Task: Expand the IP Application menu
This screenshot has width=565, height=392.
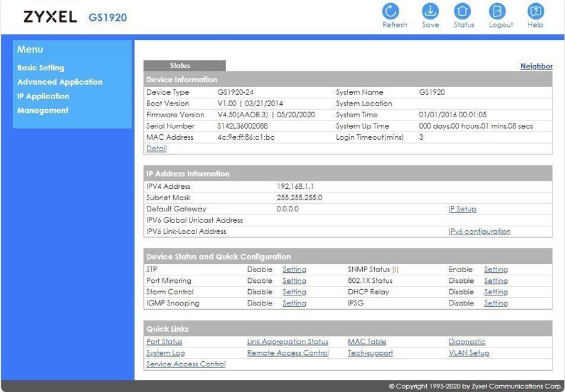Action: click(x=43, y=97)
